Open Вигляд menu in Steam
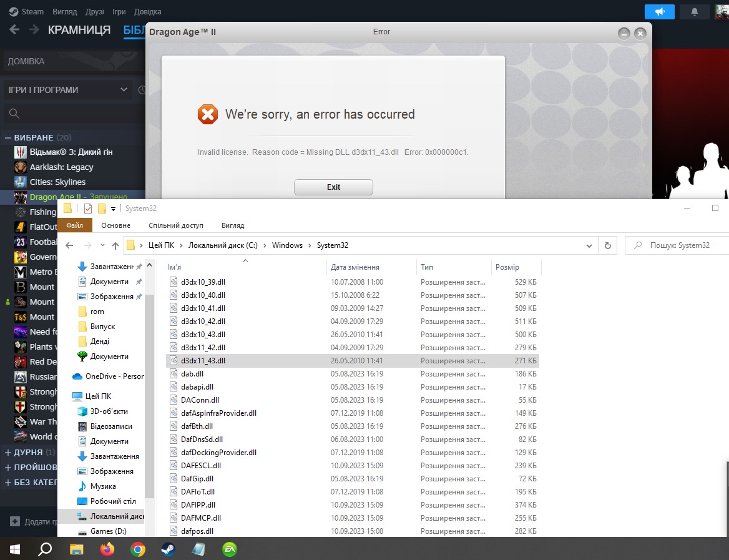729x560 pixels. 65,12
